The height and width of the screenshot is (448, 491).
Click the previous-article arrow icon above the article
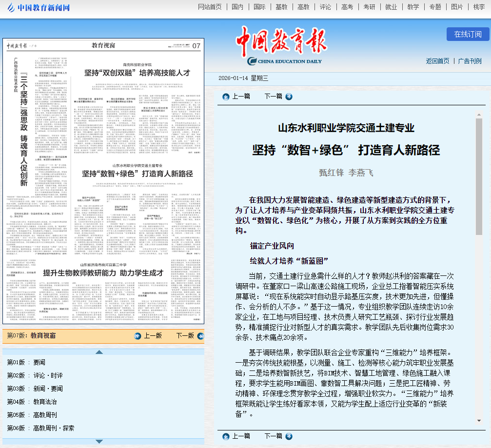pyautogui.click(x=226, y=97)
